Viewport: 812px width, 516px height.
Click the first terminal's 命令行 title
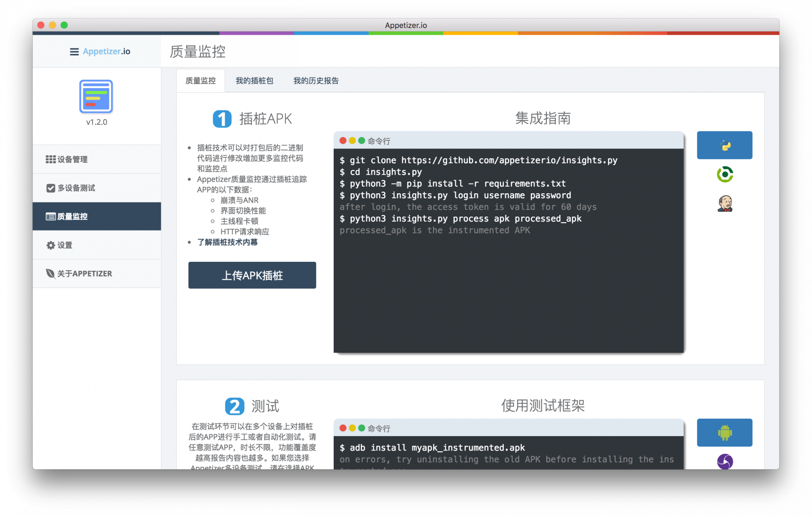(379, 141)
